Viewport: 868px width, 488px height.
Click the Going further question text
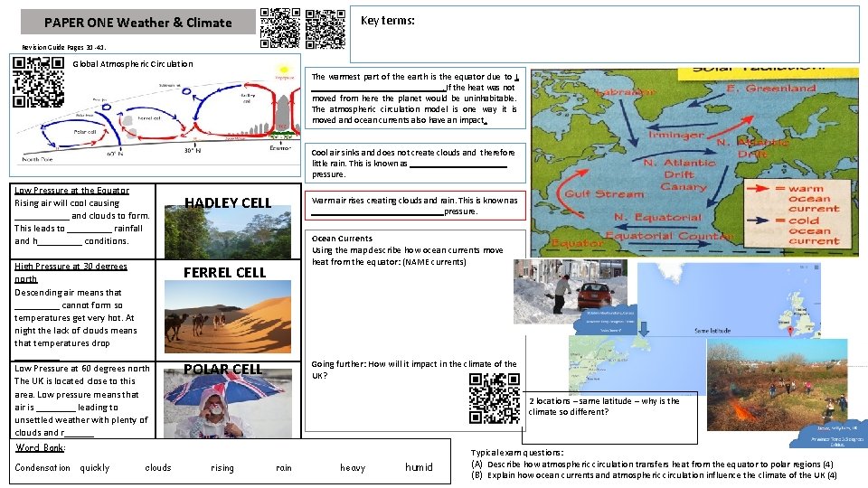(x=413, y=370)
